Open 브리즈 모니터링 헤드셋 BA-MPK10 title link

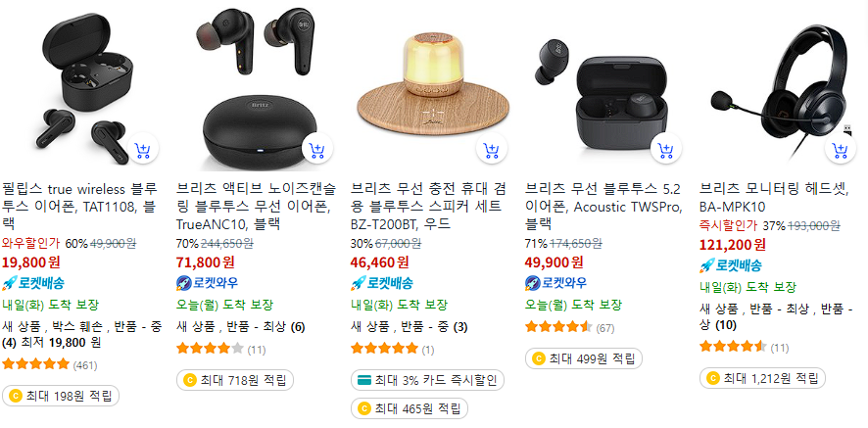(774, 198)
